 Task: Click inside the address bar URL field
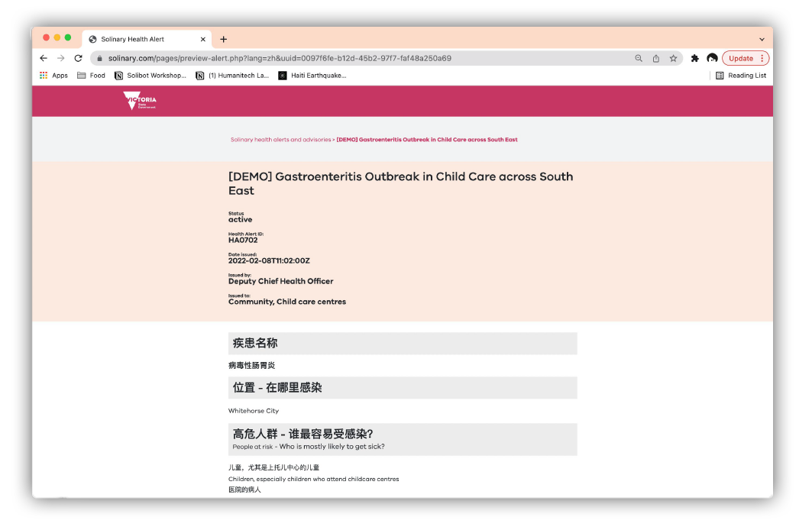pyautogui.click(x=306, y=57)
